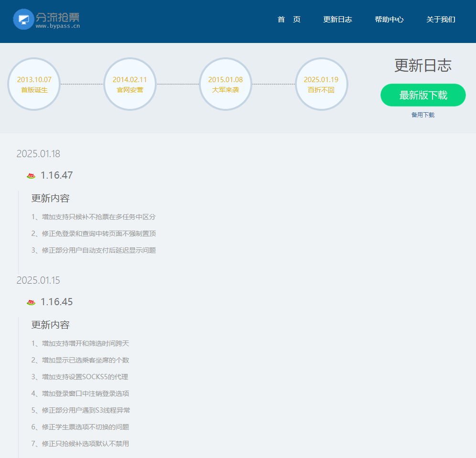Click the 2025.01.18 release date
The height and width of the screenshot is (458, 476).
click(38, 154)
